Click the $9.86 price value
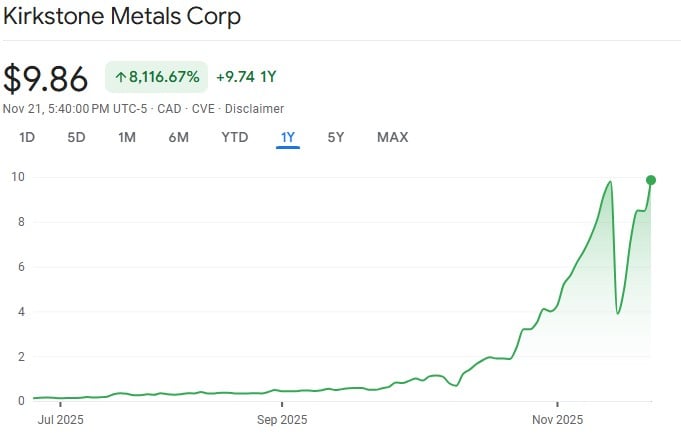This screenshot has height=437, width=681. (46, 78)
